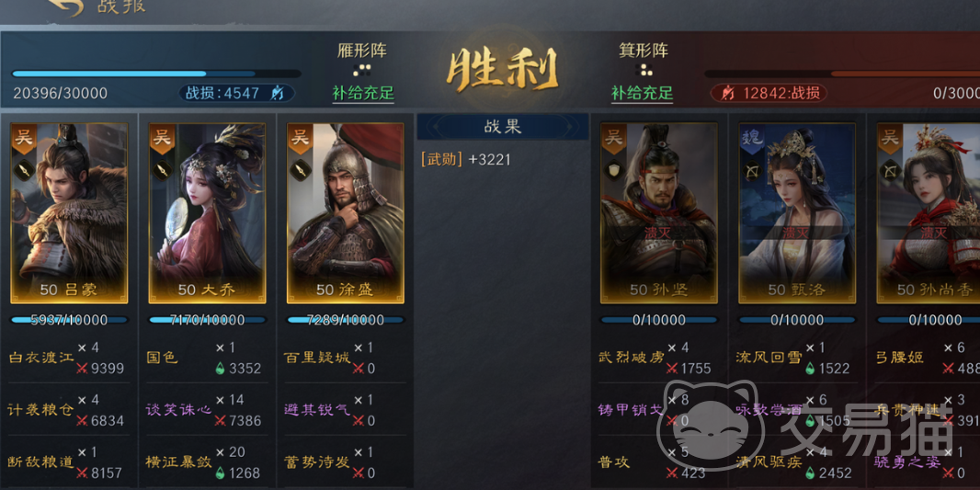This screenshot has width=980, height=490.
Task: Open the 吕蒙 general portrait card
Action: click(x=69, y=213)
